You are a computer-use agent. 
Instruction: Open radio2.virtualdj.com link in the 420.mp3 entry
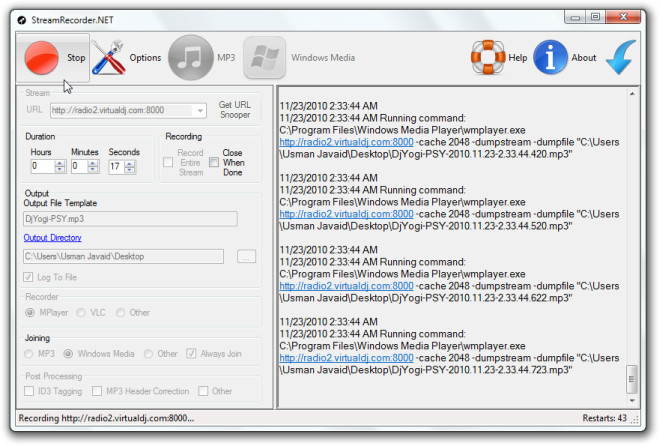click(x=346, y=142)
